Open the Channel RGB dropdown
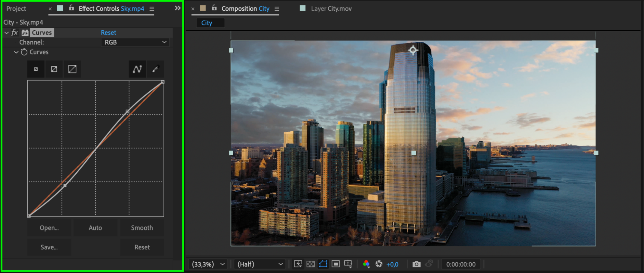644x273 pixels. tap(135, 42)
